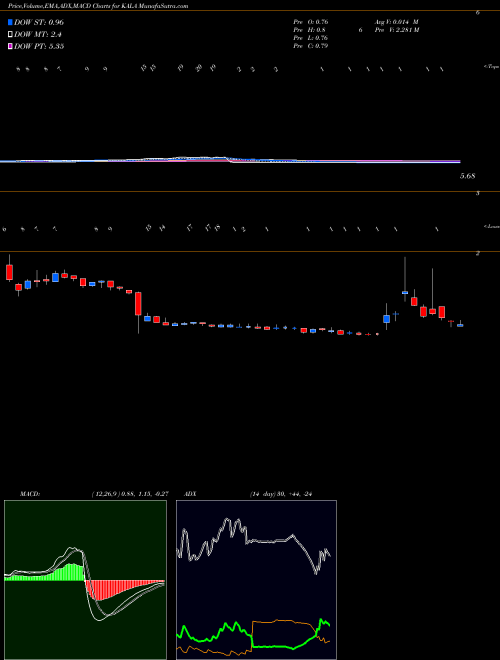Image resolution: width=500 pixels, height=660 pixels.
Task: Click the last blue candle at the right end
Action: pos(460,325)
